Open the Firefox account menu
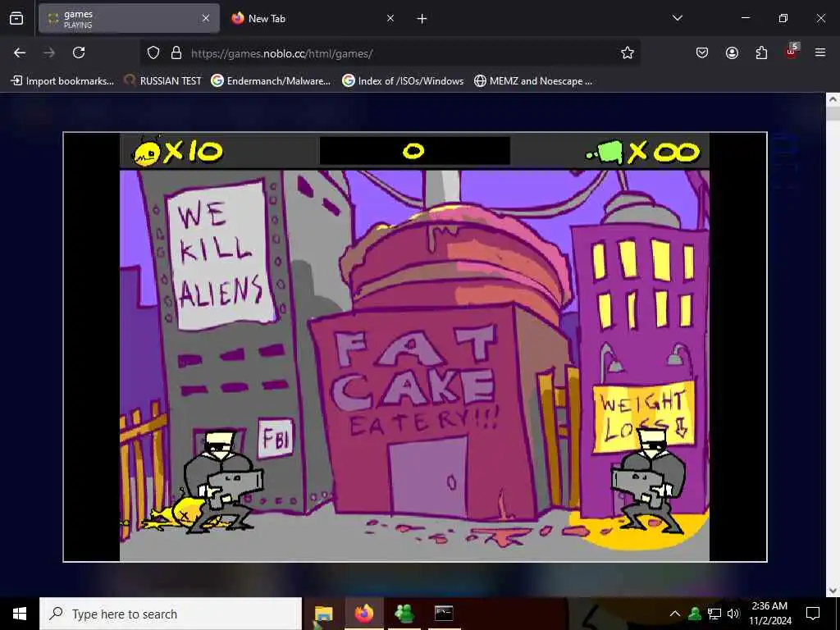The image size is (840, 630). (x=732, y=52)
